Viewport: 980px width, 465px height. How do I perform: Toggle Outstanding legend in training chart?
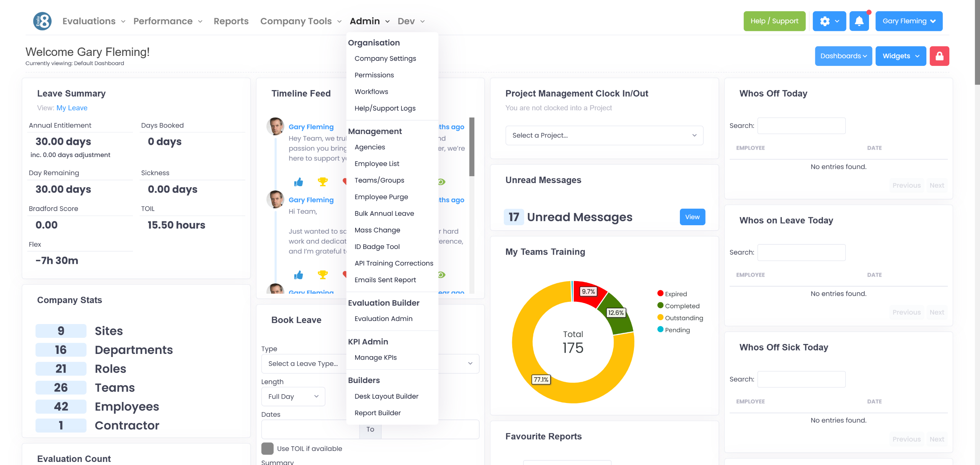coord(683,318)
